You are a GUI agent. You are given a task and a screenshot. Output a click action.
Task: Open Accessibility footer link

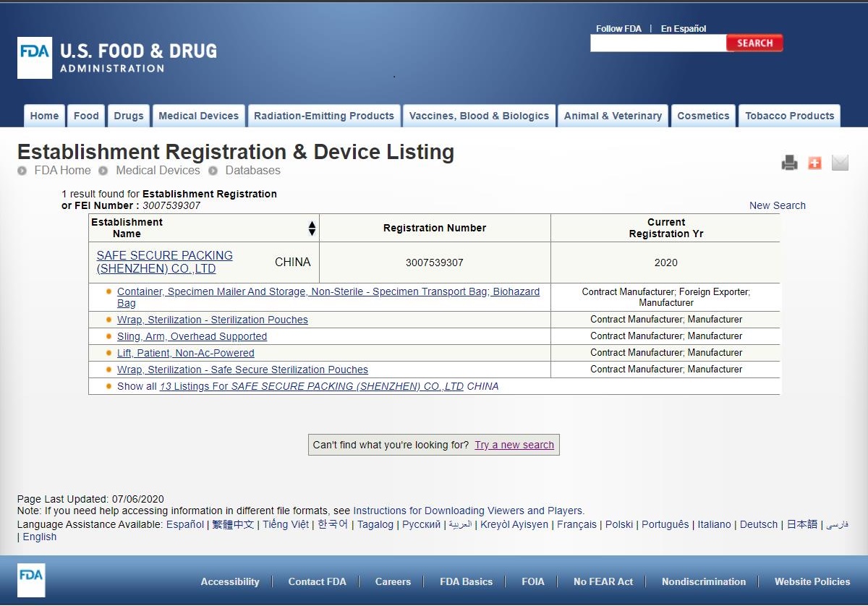tap(230, 581)
